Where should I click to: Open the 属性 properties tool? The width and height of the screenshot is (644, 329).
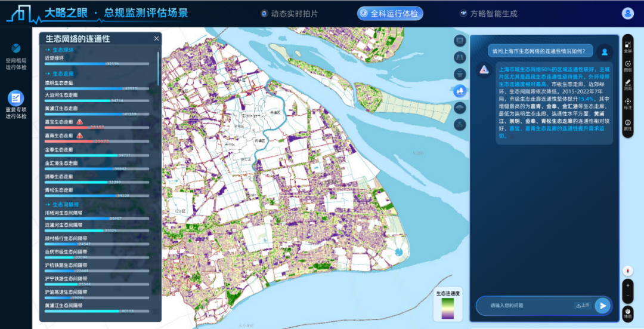628,125
